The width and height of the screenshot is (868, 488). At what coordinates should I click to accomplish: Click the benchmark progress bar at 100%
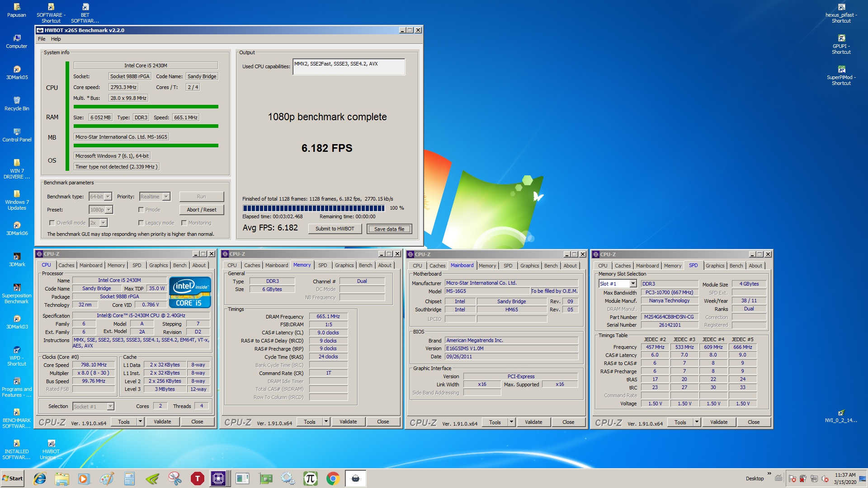314,208
